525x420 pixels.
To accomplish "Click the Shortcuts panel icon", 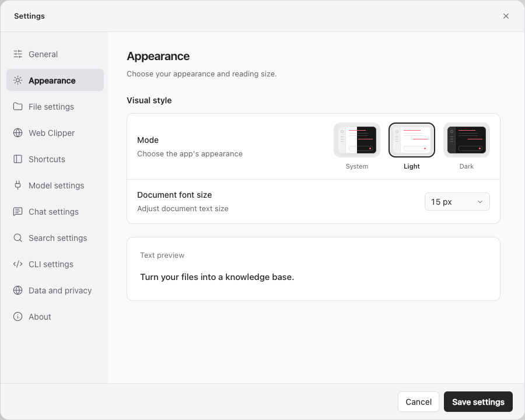I will pyautogui.click(x=17, y=159).
